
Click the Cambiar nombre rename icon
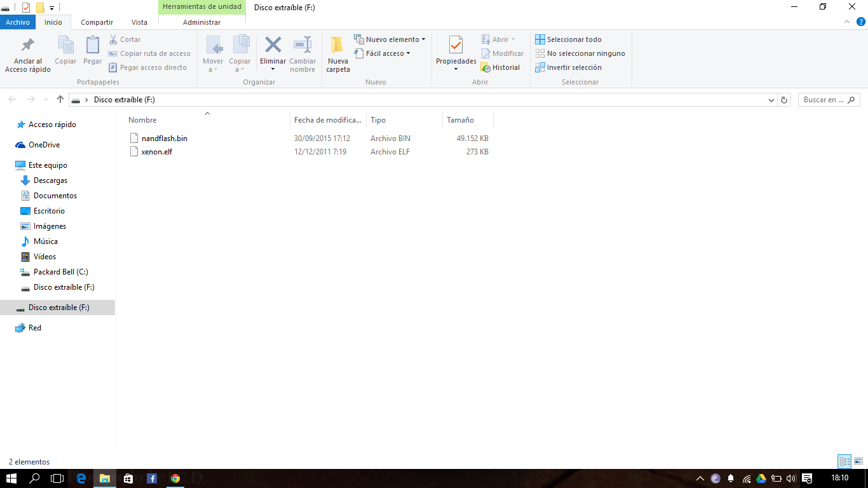(x=302, y=46)
